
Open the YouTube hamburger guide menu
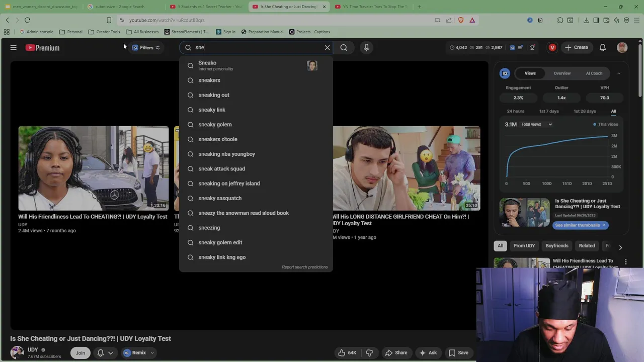coord(14,48)
